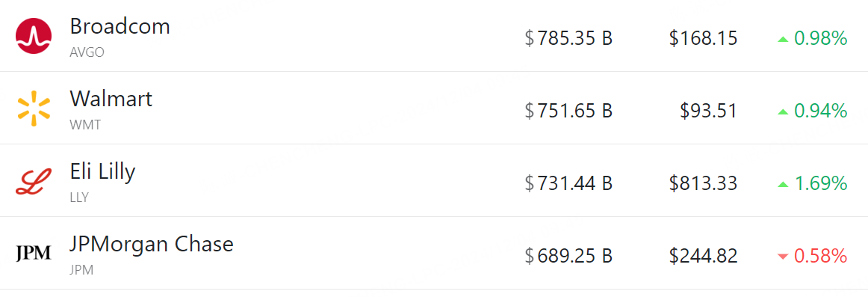868x297 pixels.
Task: Open the Walmart company name link
Action: tap(111, 99)
